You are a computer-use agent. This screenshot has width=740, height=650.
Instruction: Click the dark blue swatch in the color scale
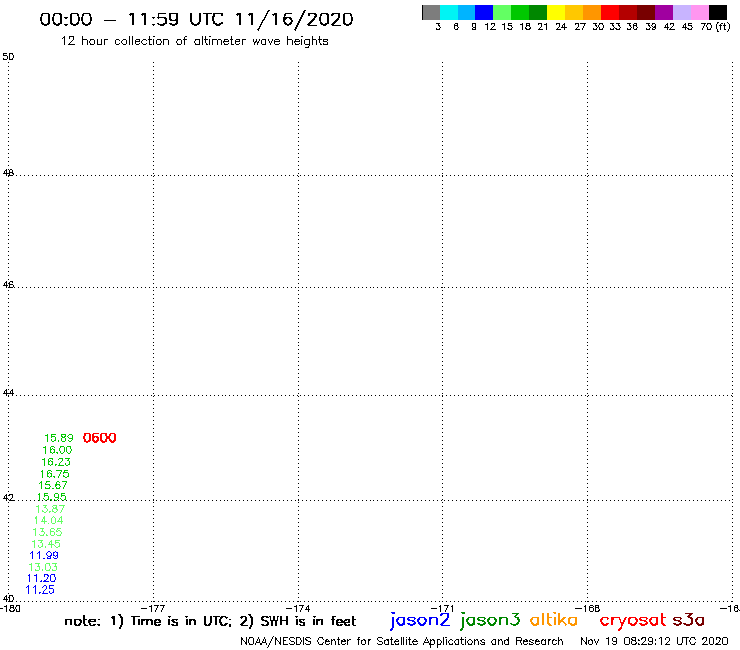click(x=484, y=12)
